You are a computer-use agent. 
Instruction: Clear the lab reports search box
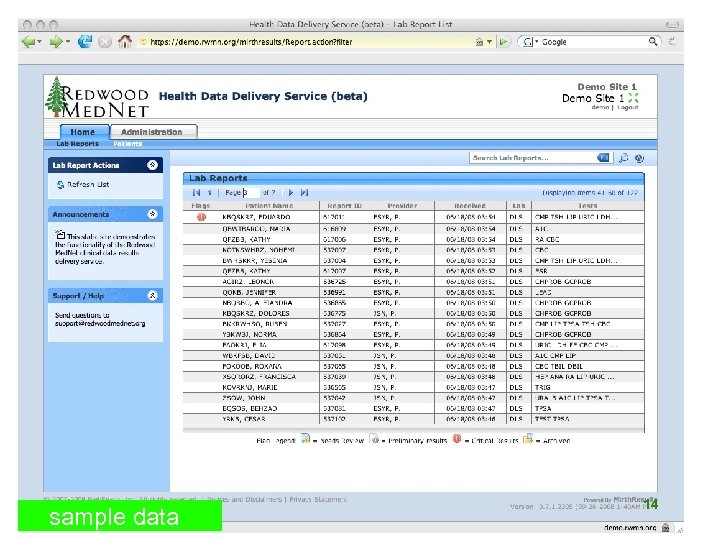(x=603, y=158)
